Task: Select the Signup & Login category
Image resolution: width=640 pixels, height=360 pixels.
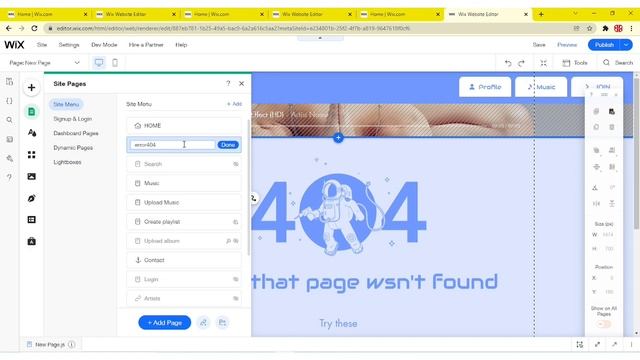Action: pos(73,119)
